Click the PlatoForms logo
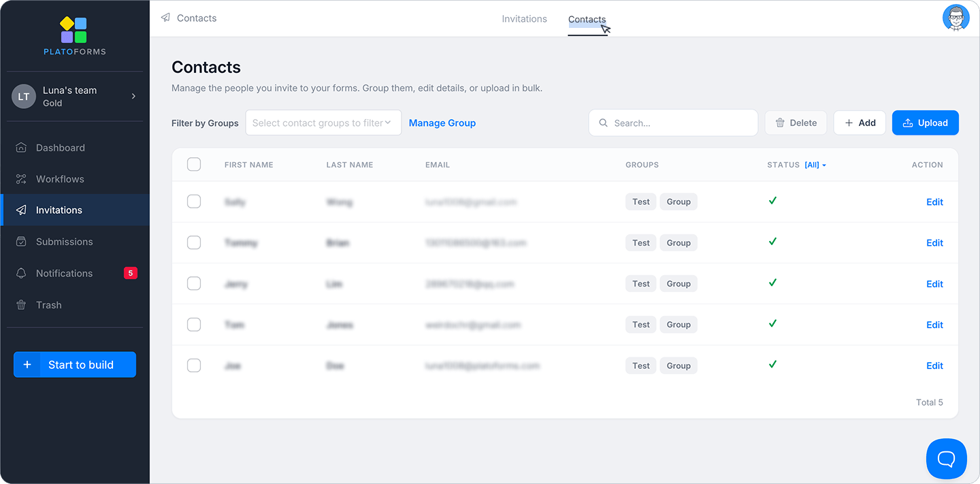Screen dimensions: 980x484 point(74,36)
